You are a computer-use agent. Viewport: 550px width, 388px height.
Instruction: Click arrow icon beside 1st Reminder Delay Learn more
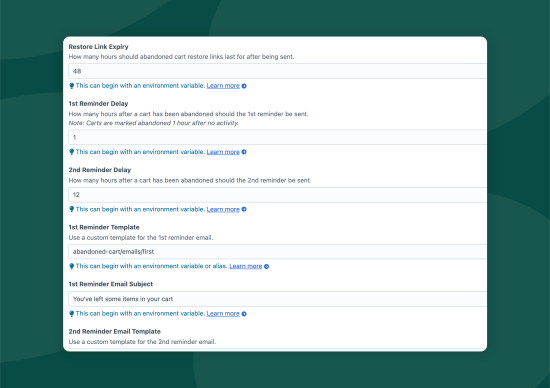click(x=244, y=152)
